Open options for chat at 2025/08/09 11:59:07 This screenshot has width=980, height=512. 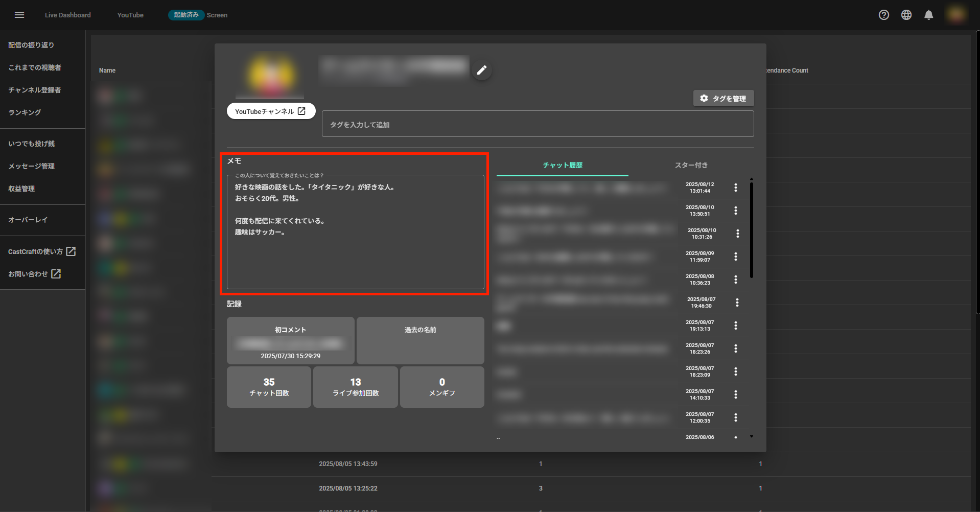[736, 257]
